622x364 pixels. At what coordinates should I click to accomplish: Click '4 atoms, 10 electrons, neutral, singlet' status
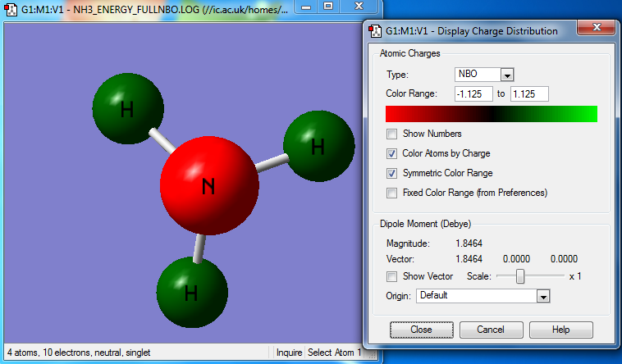79,353
